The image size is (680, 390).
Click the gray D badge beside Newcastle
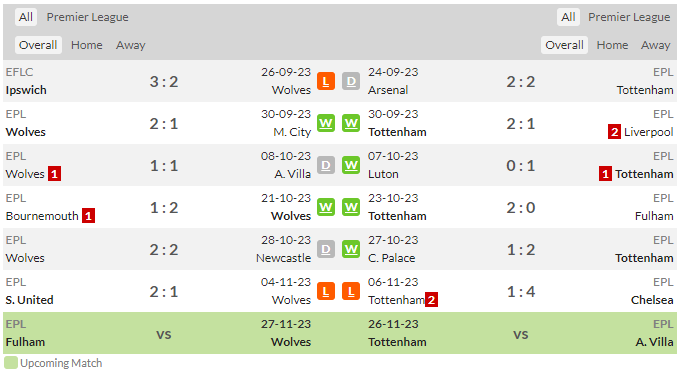click(x=326, y=249)
